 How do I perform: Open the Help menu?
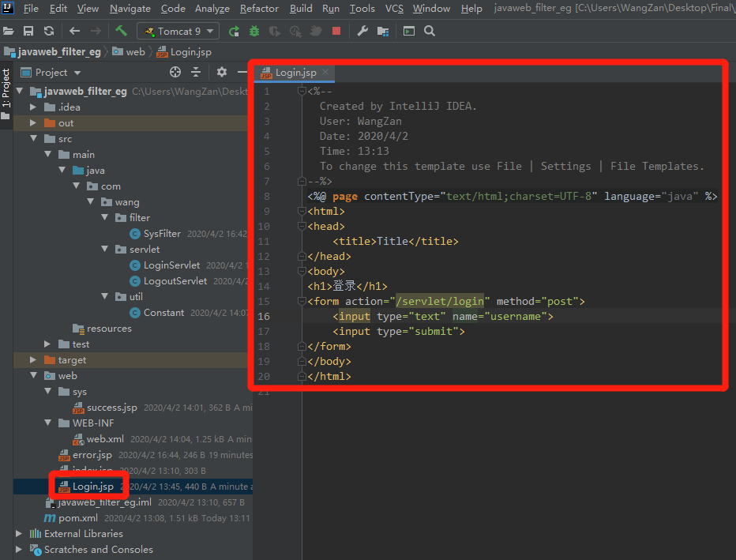[471, 9]
